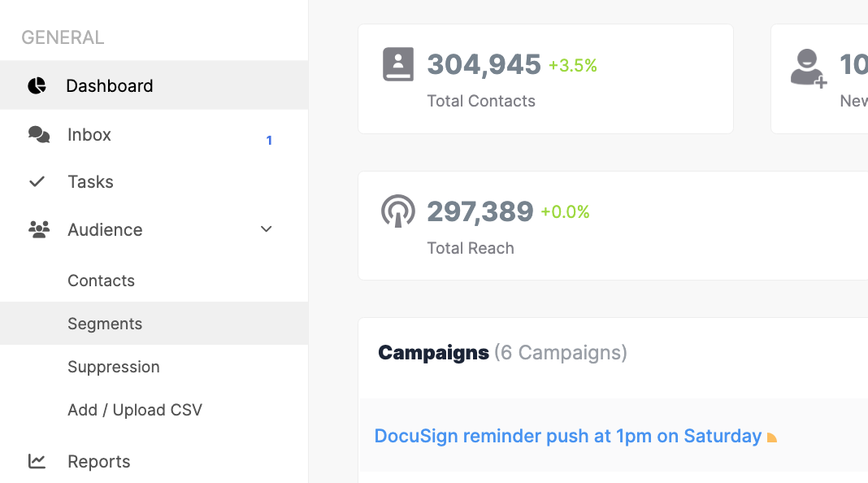The width and height of the screenshot is (868, 483).
Task: Go to Tasks in sidebar
Action: point(90,182)
